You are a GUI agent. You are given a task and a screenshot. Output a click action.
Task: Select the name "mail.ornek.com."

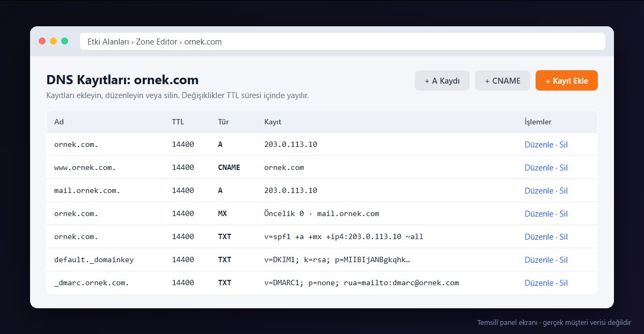click(87, 191)
